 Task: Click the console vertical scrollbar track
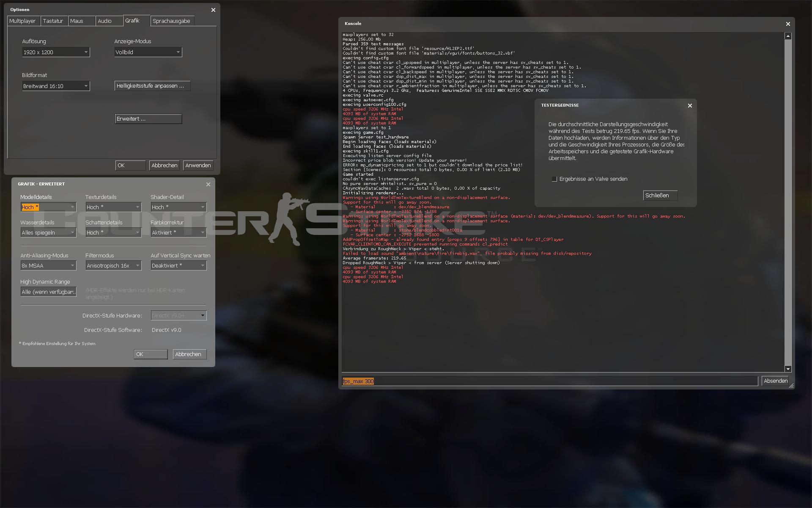tap(788, 202)
